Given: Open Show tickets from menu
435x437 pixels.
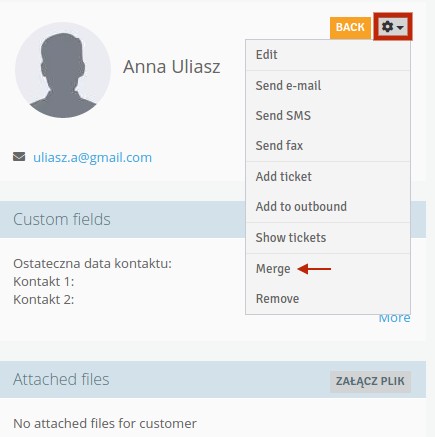Looking at the screenshot, I should coord(328,238).
